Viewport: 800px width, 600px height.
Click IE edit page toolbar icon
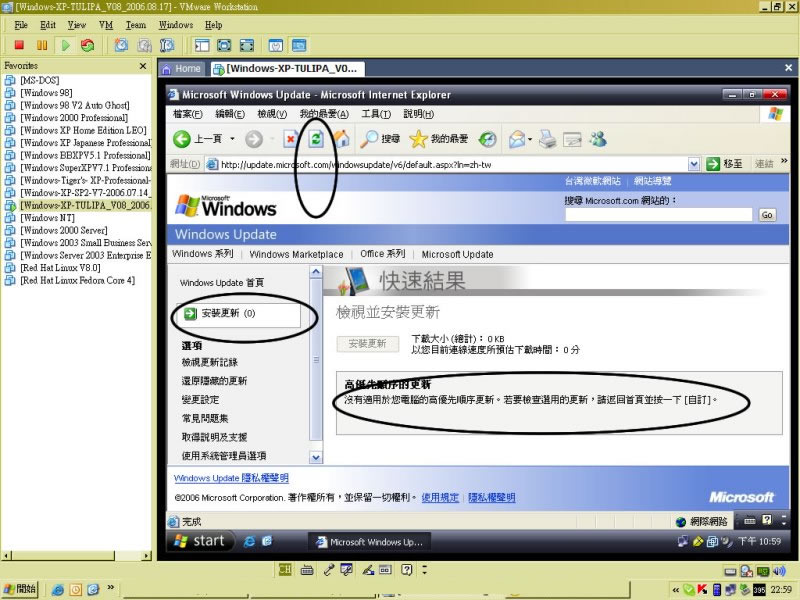point(572,139)
